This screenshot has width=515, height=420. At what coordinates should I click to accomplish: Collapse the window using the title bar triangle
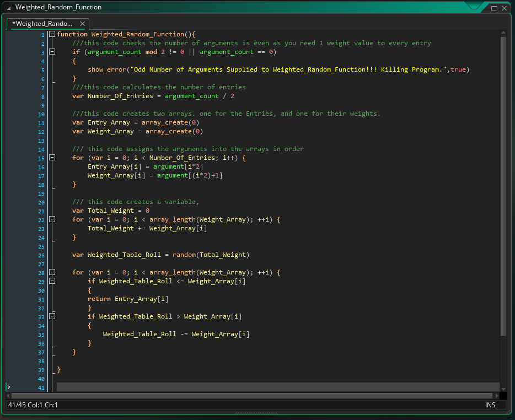coord(8,8)
